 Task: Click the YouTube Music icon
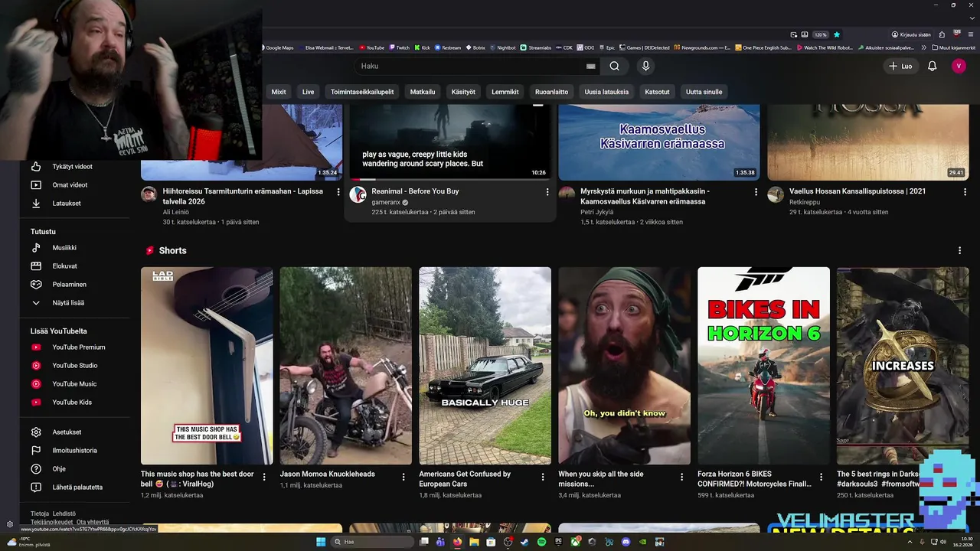click(36, 384)
